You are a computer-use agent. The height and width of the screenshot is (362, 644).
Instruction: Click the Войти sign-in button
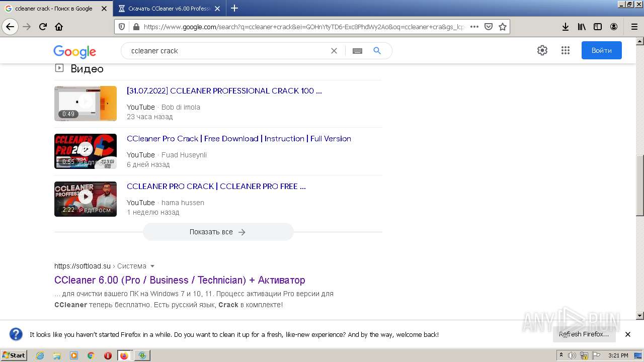coord(601,50)
